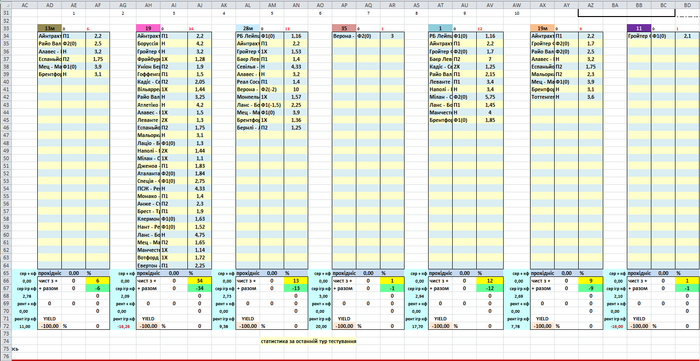Click the 'Дженоа' team cell
The height and width of the screenshot is (361, 700).
click(148, 166)
